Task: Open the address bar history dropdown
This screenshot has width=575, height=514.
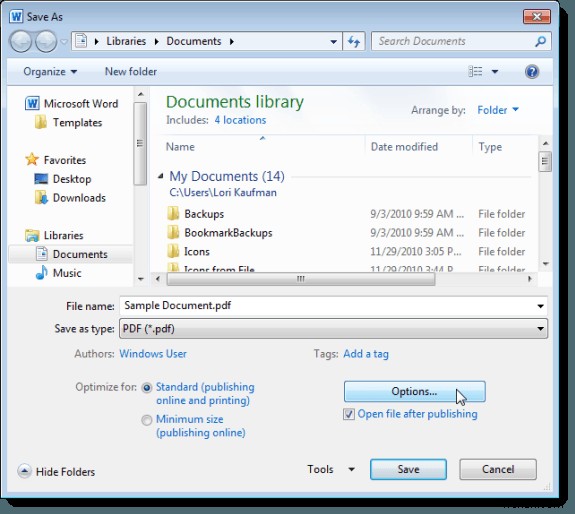Action: tap(333, 42)
